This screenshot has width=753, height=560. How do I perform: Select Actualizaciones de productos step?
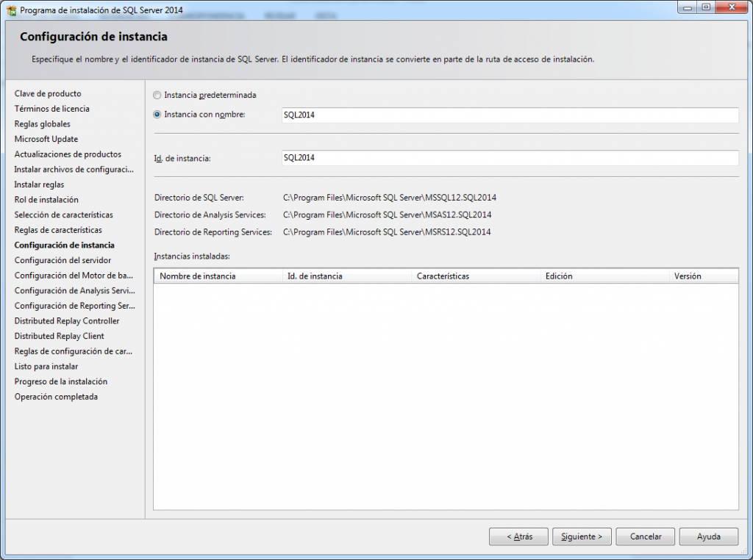(68, 154)
